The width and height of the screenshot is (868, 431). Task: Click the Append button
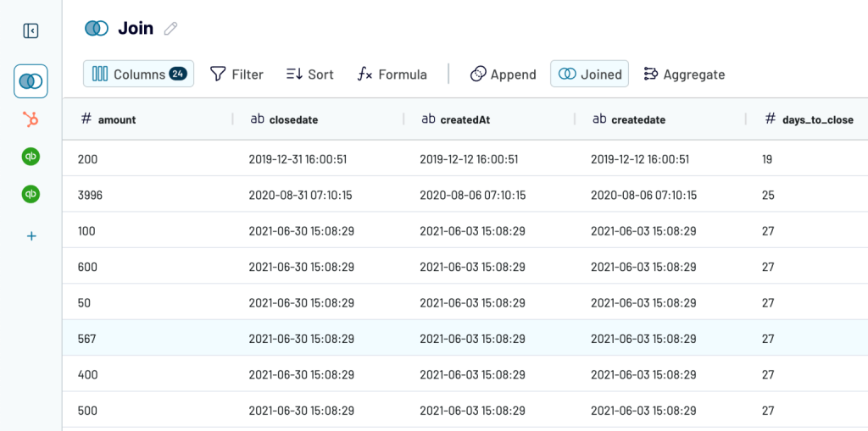(x=503, y=74)
